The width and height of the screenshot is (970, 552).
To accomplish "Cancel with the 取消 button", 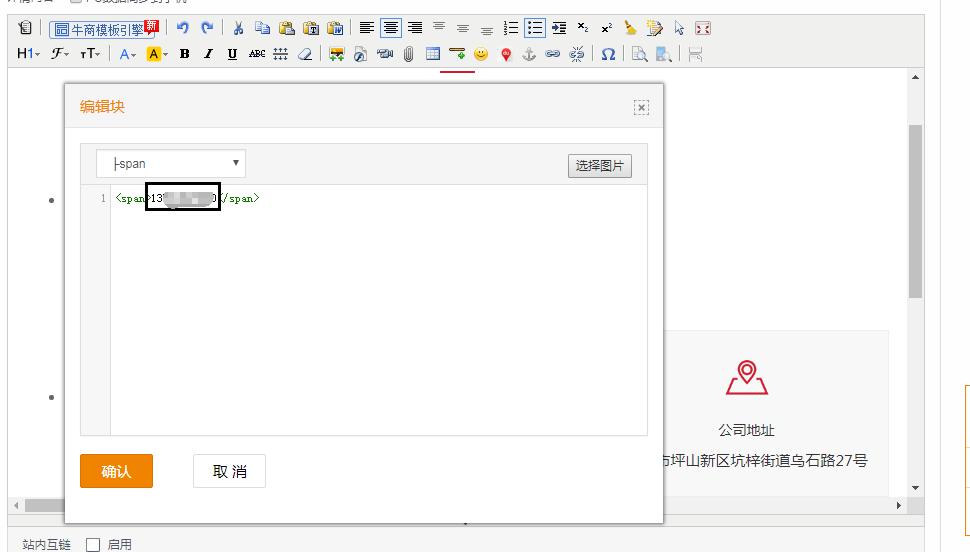I will coord(230,471).
